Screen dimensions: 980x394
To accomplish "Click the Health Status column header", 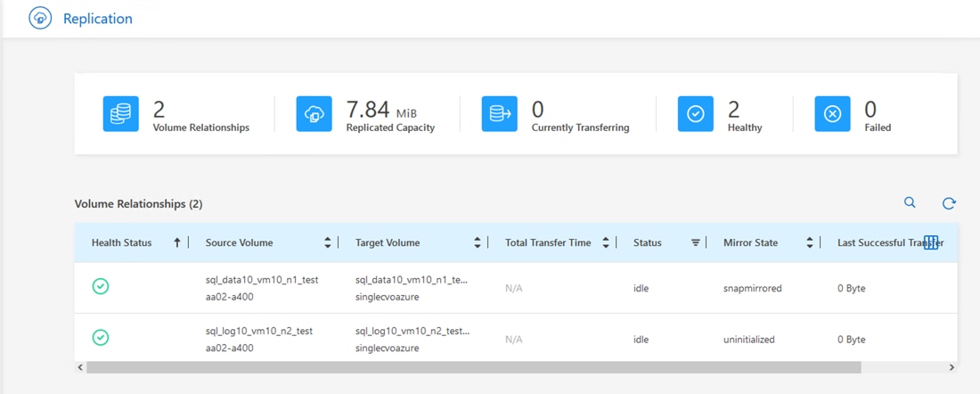I will point(122,242).
